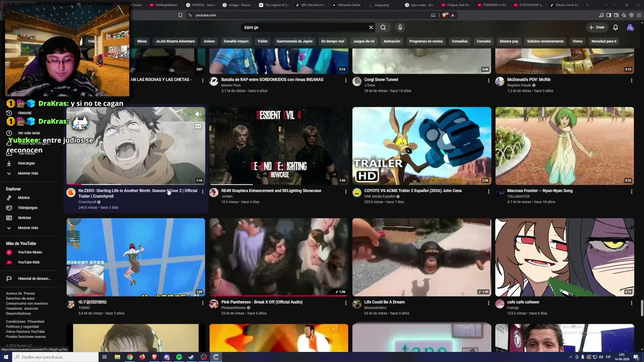Open more options for Re:ZERO trailer
Screen dimensions: 644x362
203,191
